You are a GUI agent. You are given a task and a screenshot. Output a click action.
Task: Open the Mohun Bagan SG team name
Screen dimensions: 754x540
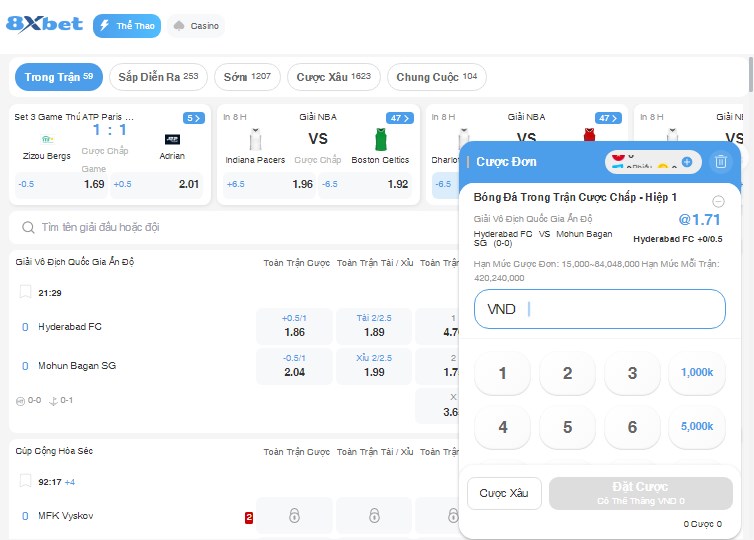[77, 365]
